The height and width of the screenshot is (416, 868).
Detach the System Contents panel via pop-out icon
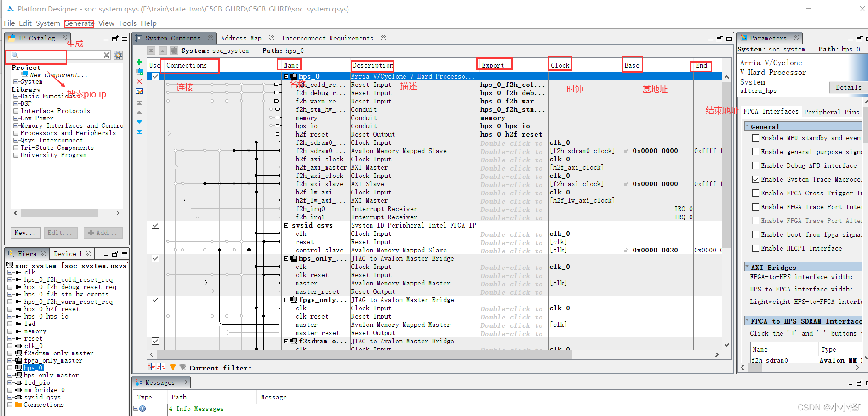pyautogui.click(x=720, y=39)
